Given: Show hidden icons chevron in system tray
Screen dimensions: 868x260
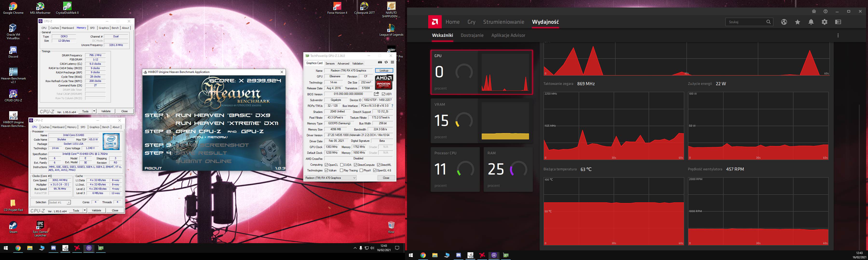Looking at the screenshot, I should (x=355, y=248).
